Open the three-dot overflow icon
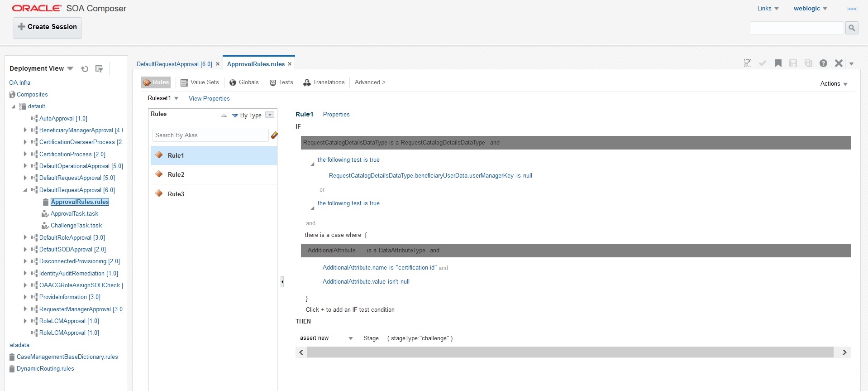The width and height of the screenshot is (868, 391). 852,9
